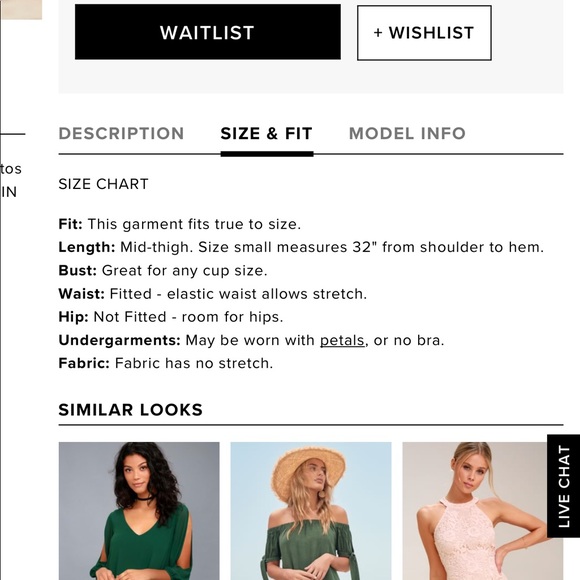Screen dimensions: 580x580
Task: Follow the underlined petals link
Action: [342, 340]
